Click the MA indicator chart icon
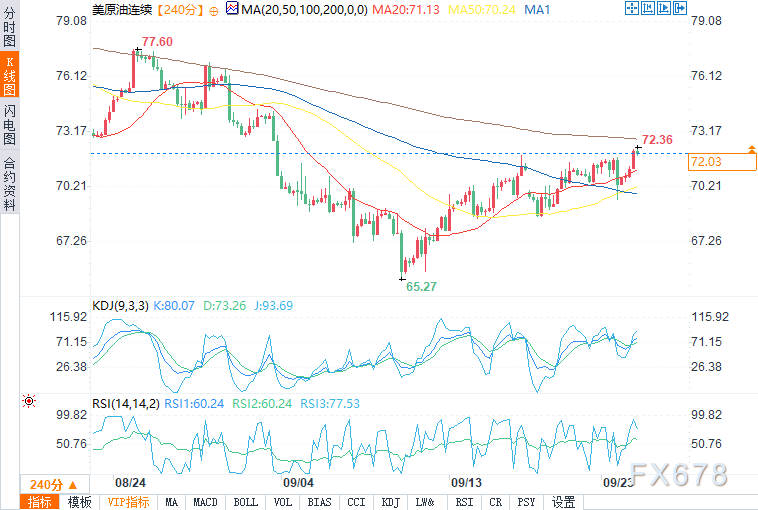Image resolution: width=758 pixels, height=510 pixels. coord(232,8)
